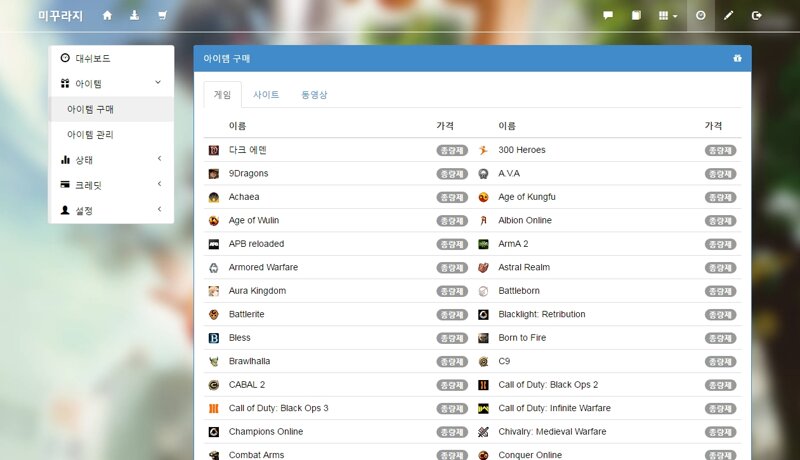Click the Battlerite icon

point(214,314)
